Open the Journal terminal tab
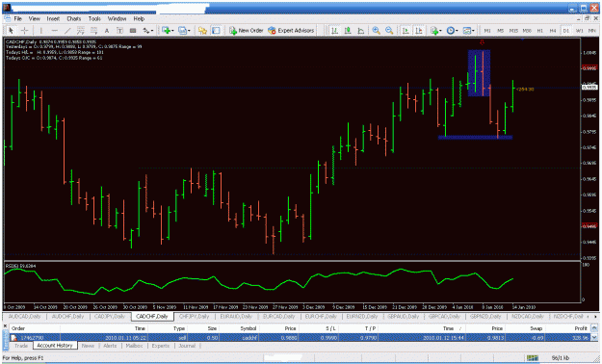This screenshot has height=364, width=602. (x=187, y=346)
